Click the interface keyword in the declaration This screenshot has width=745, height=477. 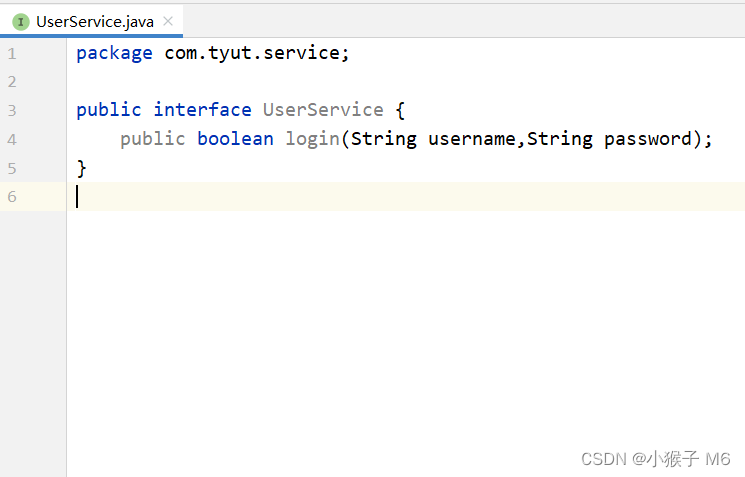[x=202, y=110]
